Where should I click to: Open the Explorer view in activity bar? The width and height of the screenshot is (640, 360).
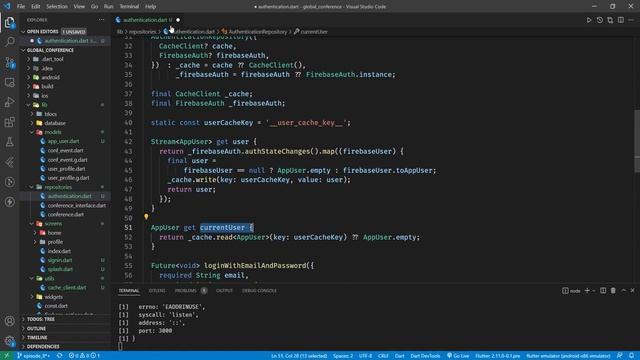click(x=9, y=22)
